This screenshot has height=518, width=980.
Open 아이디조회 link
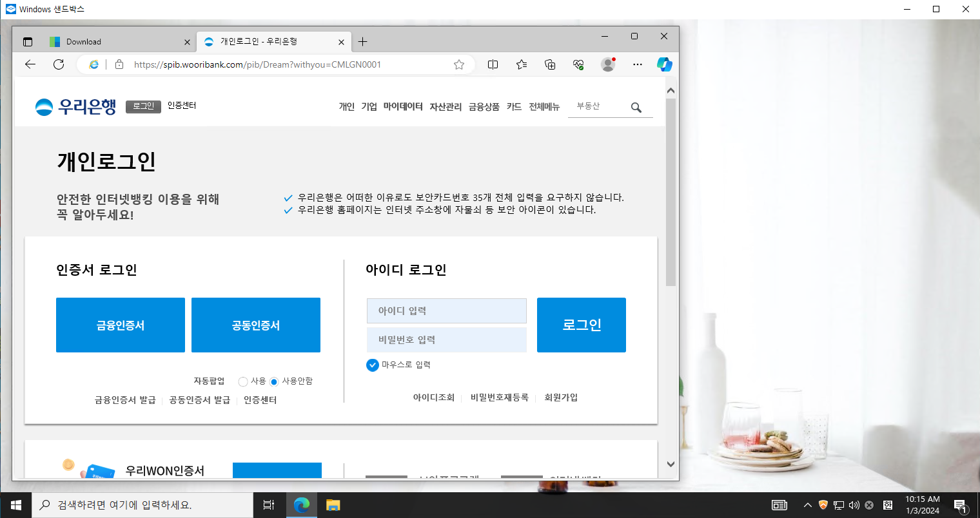pos(434,398)
